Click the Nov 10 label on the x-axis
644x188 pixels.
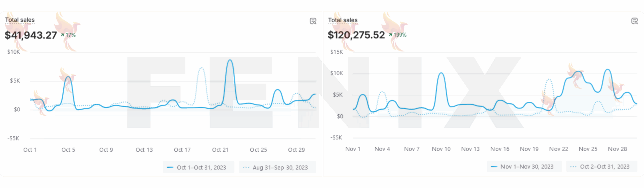(x=441, y=149)
